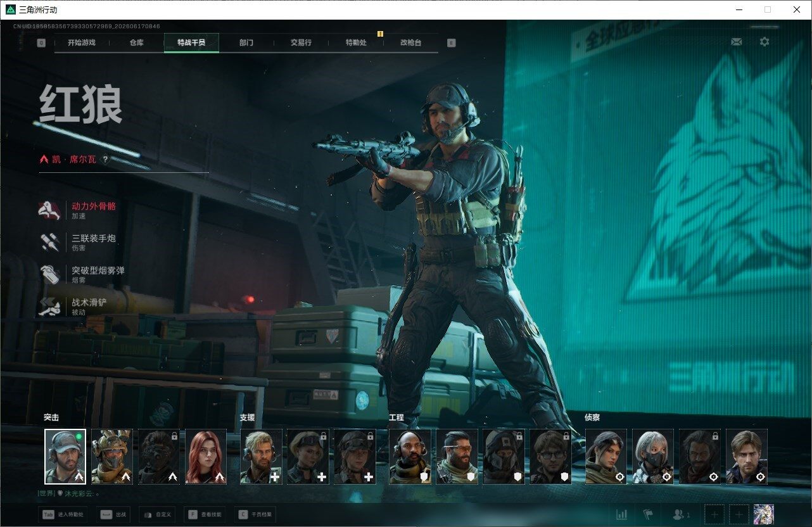This screenshot has height=527, width=812.
Task: Select the white-haired masked 侦察 operator
Action: pos(653,457)
